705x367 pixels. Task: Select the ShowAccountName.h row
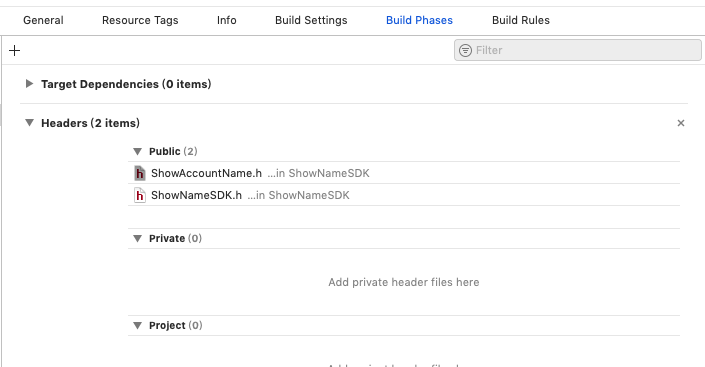coord(404,173)
